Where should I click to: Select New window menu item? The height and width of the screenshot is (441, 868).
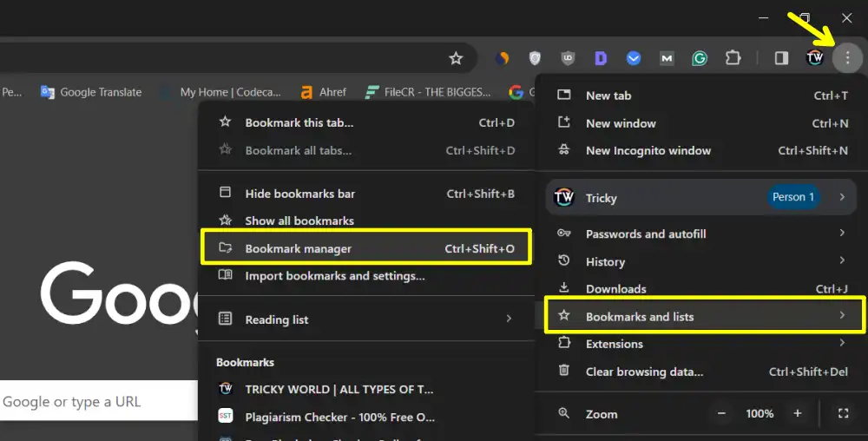702,123
